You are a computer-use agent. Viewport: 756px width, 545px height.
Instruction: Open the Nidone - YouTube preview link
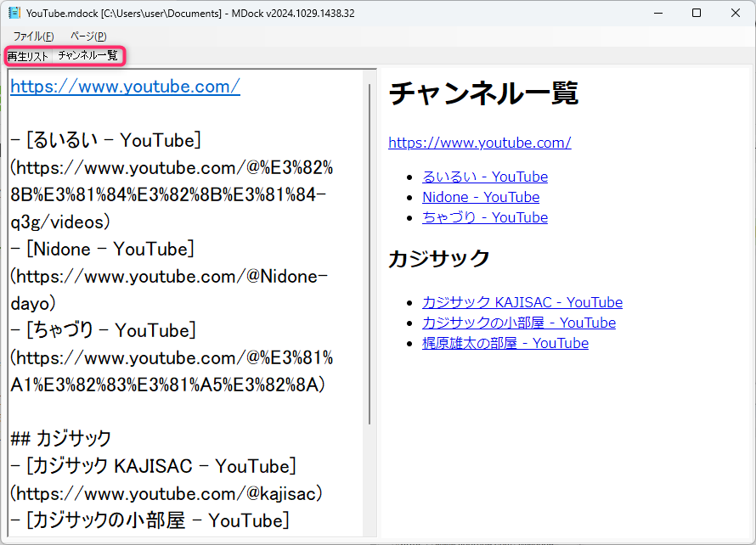coord(481,197)
